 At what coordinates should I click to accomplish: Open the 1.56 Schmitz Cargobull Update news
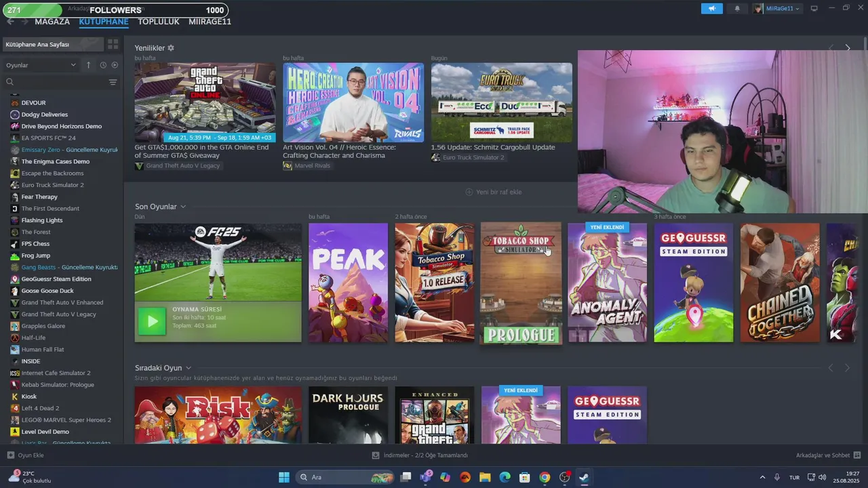[502, 102]
